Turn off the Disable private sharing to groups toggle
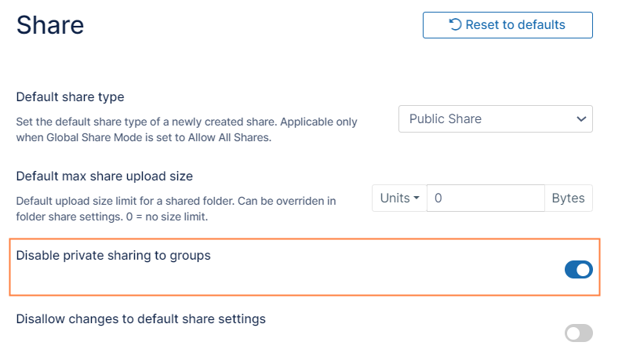This screenshot has width=622, height=364. point(579,270)
